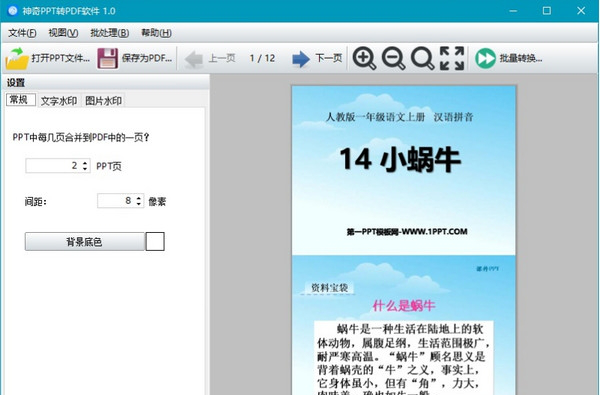Click the white background color swatch
Viewport: 600px width, 410px height.
coord(155,242)
